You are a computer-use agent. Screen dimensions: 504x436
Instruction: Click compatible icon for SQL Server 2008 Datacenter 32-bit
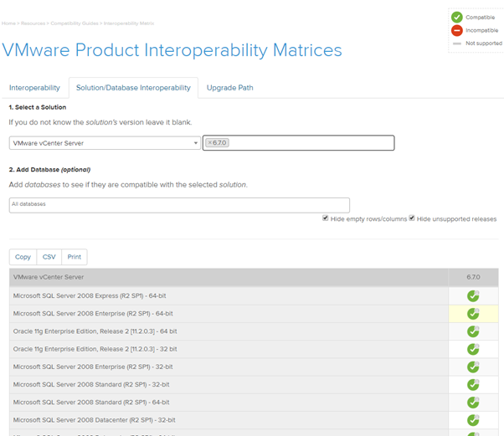point(473,420)
